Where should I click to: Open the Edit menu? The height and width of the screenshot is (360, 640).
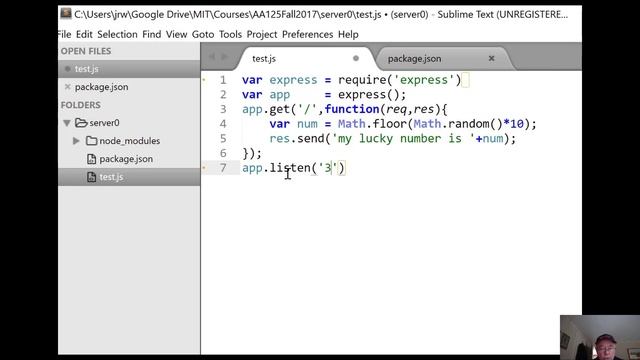[84, 34]
